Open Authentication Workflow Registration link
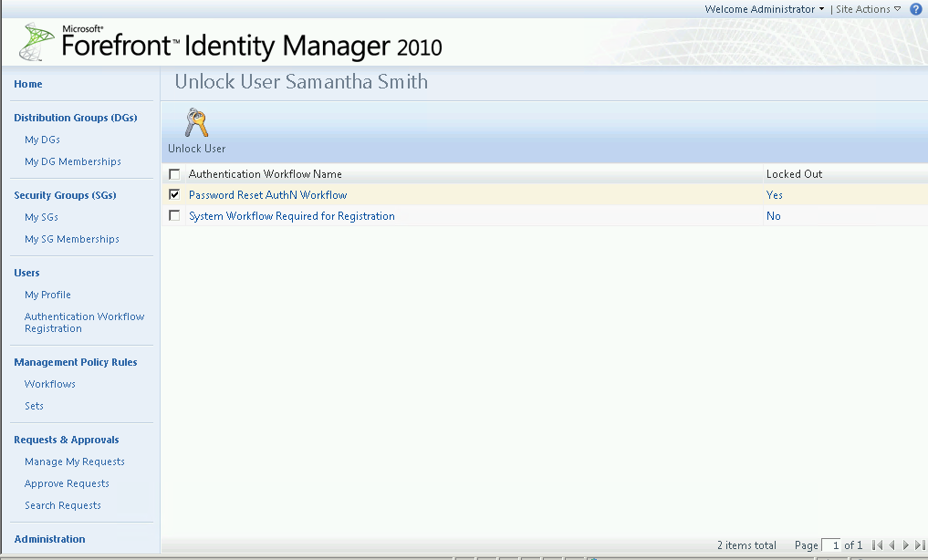The image size is (928, 560). click(x=84, y=322)
